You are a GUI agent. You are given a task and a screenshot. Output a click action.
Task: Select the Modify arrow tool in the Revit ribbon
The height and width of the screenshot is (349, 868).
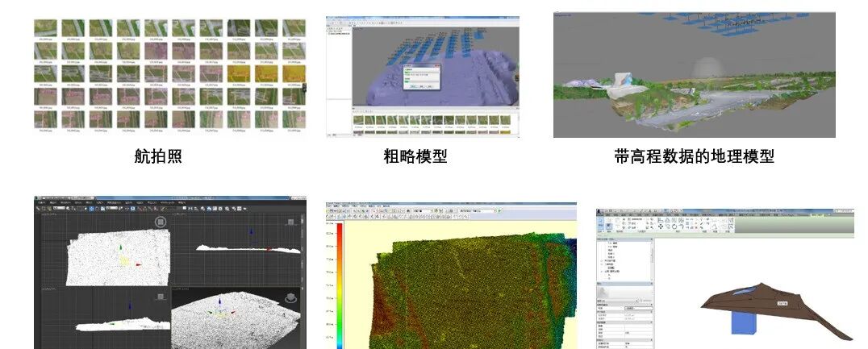point(600,222)
